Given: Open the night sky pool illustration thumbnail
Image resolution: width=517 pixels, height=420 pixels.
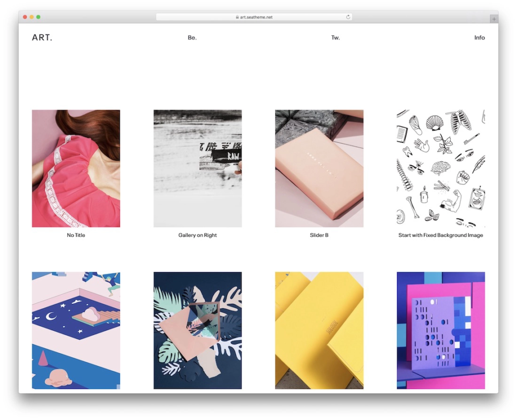Looking at the screenshot, I should click(76, 330).
